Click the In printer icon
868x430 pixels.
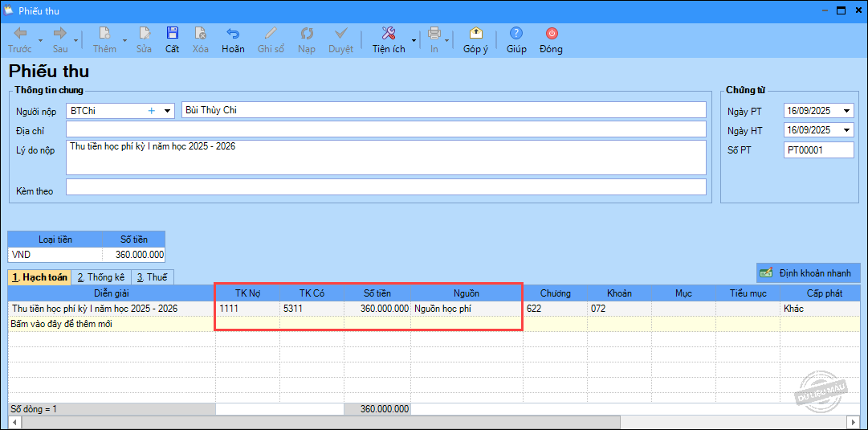(x=434, y=34)
